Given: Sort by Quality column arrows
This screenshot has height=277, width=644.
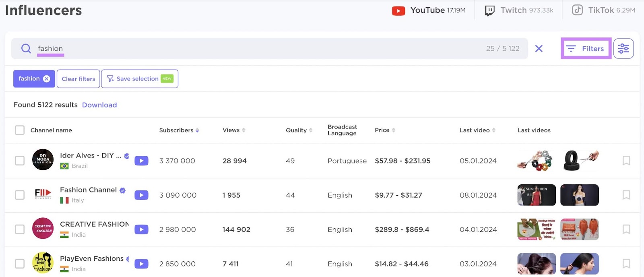Looking at the screenshot, I should [299, 130].
